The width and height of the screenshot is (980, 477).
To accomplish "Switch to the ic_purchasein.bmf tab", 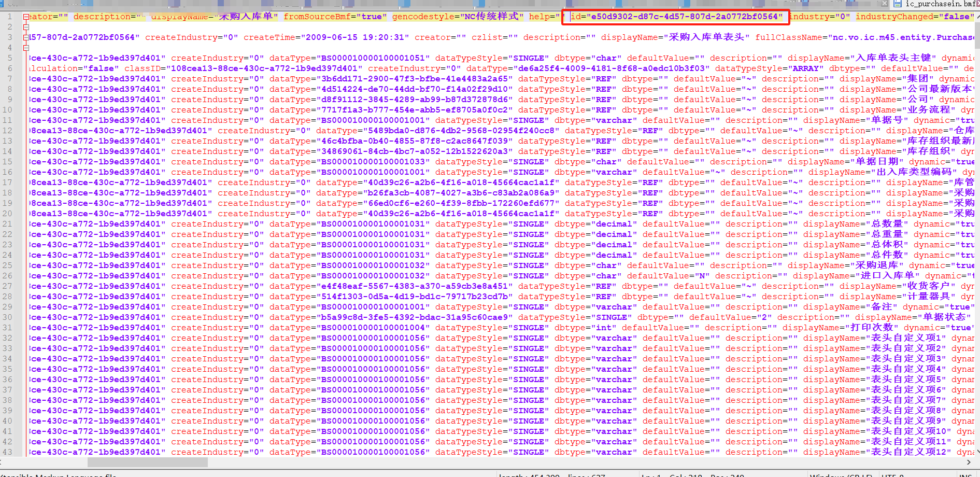I will [x=935, y=4].
